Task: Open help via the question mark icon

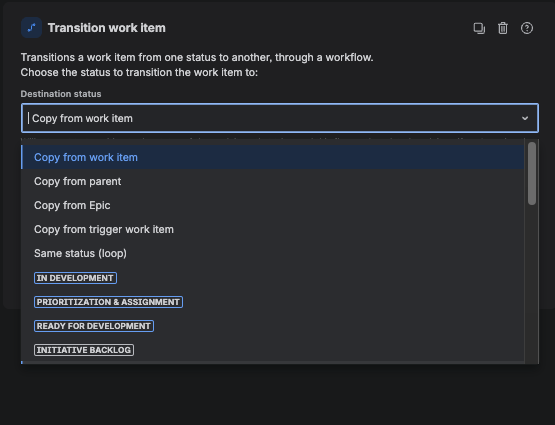Action: coord(527,28)
